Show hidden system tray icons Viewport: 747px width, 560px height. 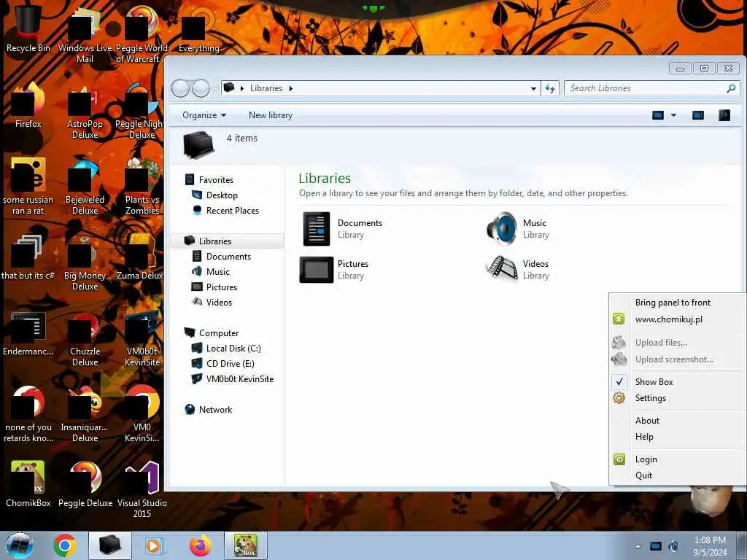coord(638,546)
